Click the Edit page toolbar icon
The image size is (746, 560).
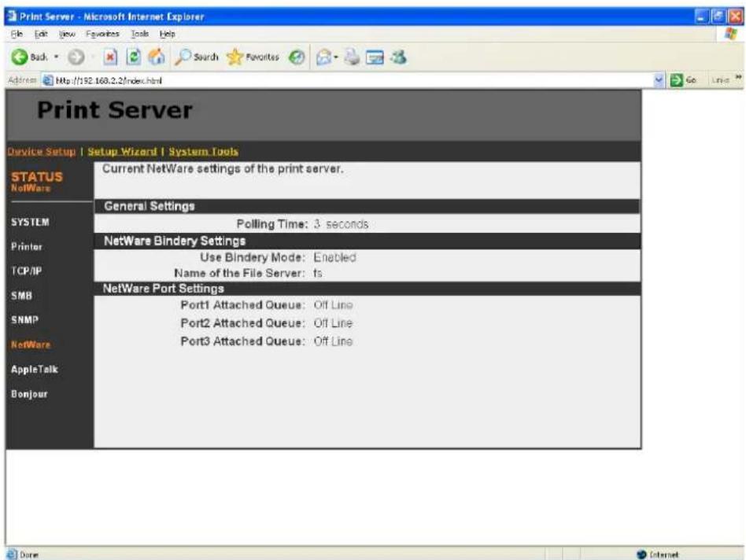(x=375, y=57)
